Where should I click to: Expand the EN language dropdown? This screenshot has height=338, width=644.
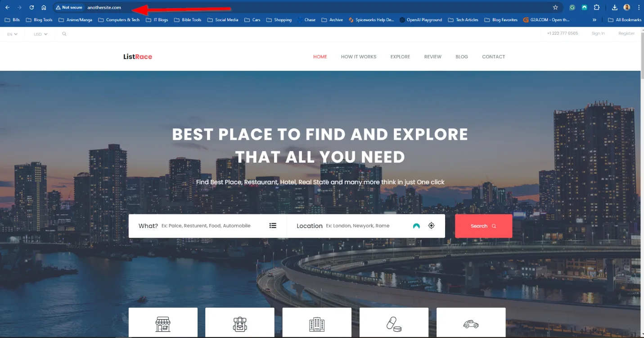(12, 34)
